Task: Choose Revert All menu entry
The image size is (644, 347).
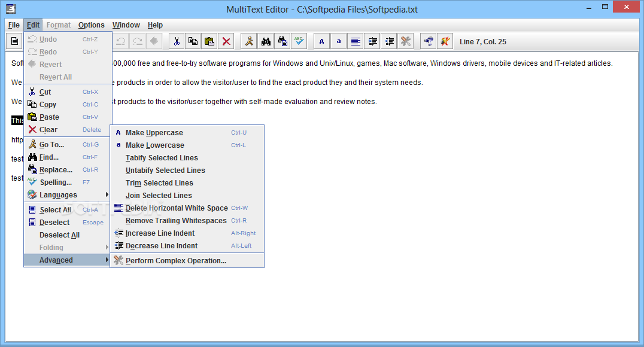Action: click(68, 77)
